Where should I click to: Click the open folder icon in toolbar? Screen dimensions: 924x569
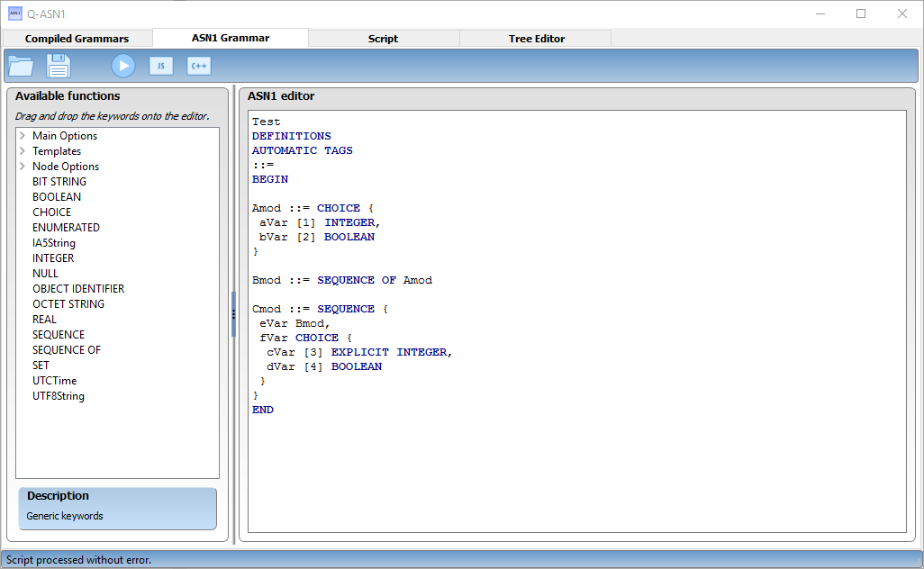[20, 66]
